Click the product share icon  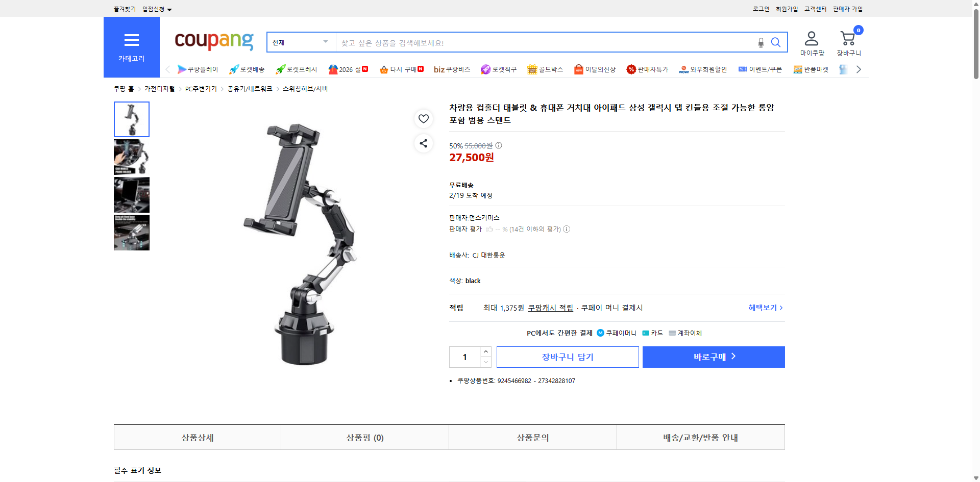tap(423, 143)
